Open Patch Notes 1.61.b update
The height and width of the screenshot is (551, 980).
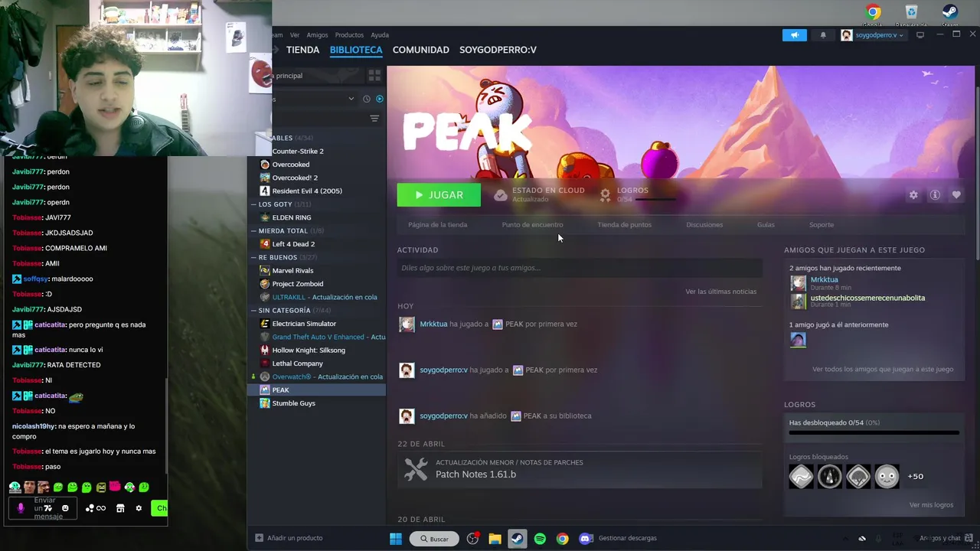(580, 469)
